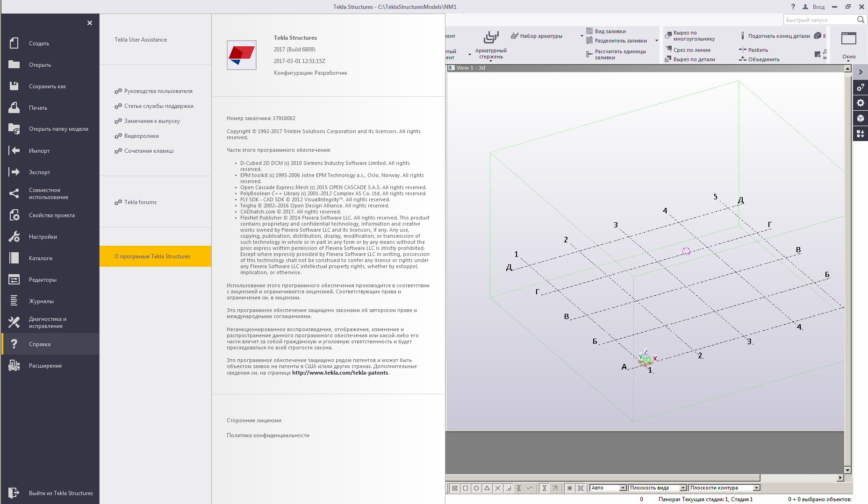Click the Сохранить как floppy disk icon
868x504 pixels.
tap(14, 86)
